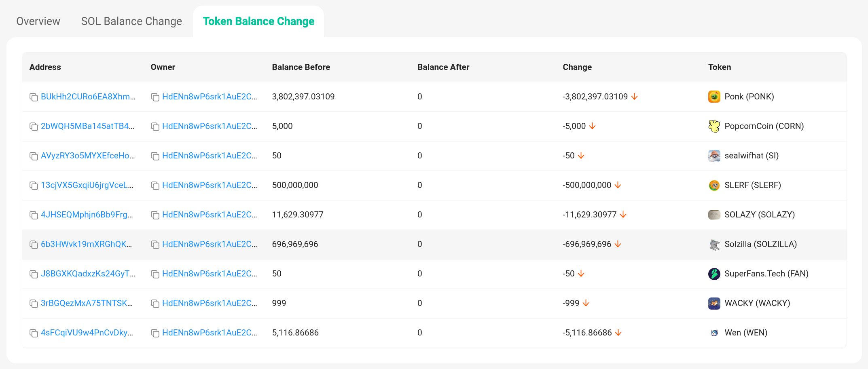Copy the 6b3HWvk19mXRGhQK address
Image resolution: width=868 pixels, height=369 pixels.
pyautogui.click(x=34, y=245)
